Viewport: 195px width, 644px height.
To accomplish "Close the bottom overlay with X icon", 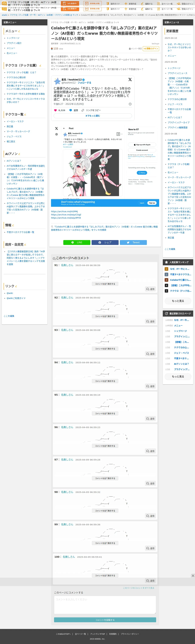I will point(193,576).
